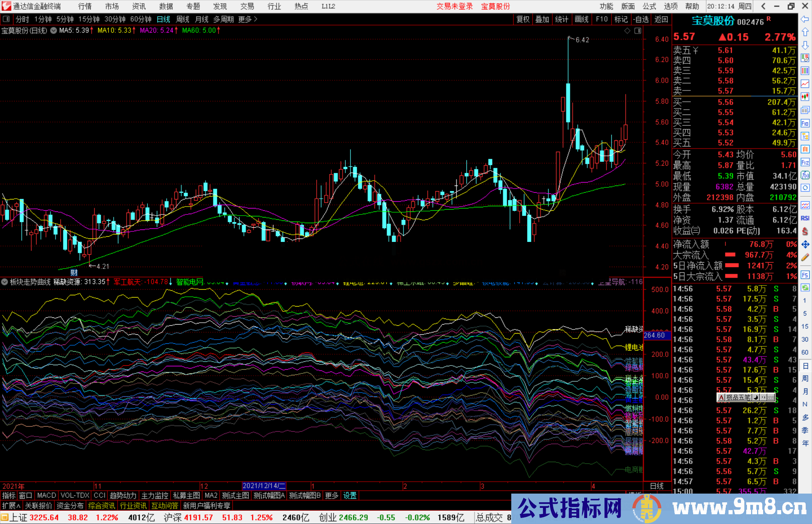This screenshot has height=524, width=812.
Task: Toggle the checkmark beside 板块走势曲线
Action: pos(5,282)
